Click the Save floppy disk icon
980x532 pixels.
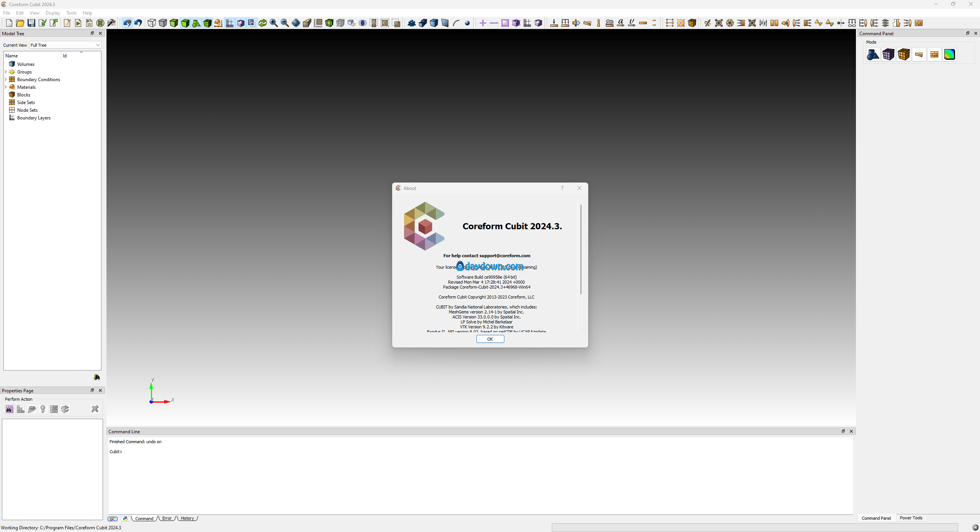click(x=31, y=23)
